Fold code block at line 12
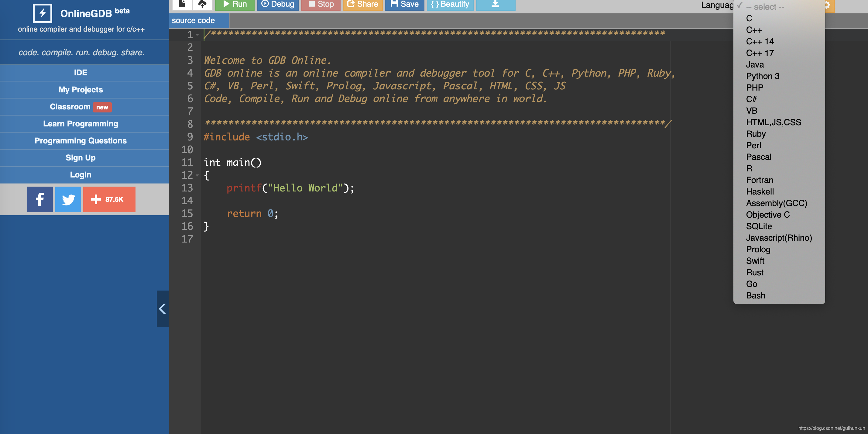Viewport: 868px width, 434px height. tap(197, 175)
